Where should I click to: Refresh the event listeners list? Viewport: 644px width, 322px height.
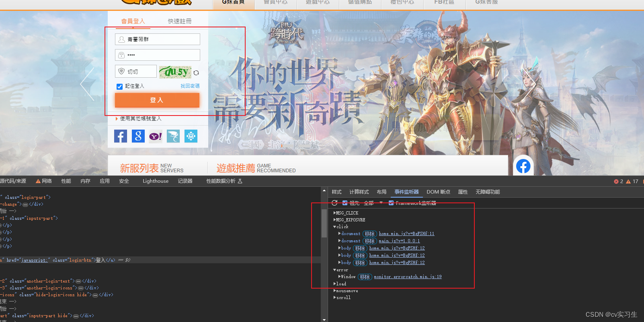334,203
